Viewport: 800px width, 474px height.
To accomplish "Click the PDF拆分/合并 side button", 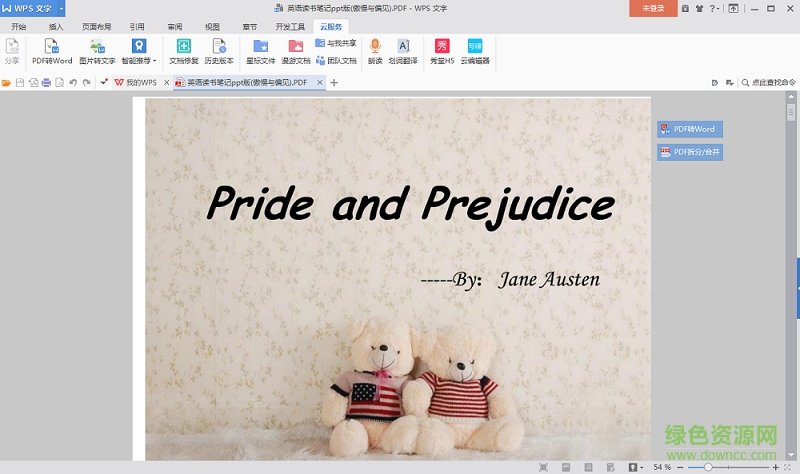I will 690,152.
